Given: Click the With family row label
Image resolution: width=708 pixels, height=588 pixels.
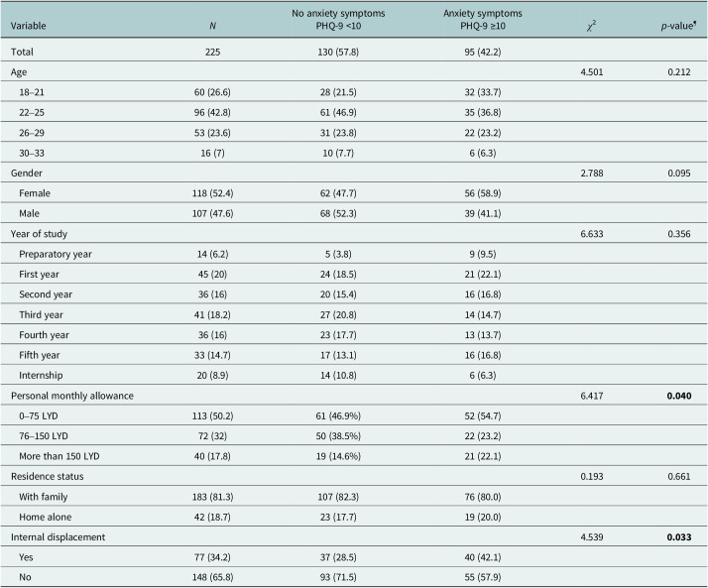Looking at the screenshot, I should [43, 497].
